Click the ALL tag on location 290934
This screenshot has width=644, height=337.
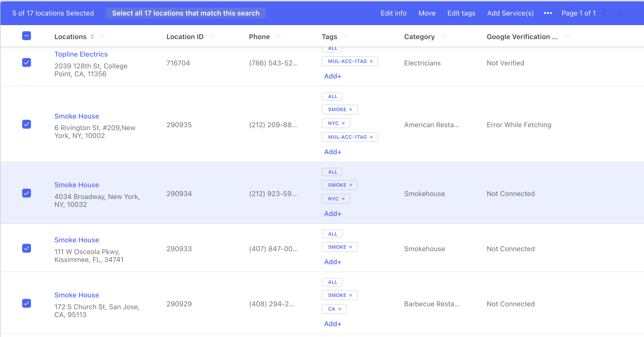coord(332,172)
